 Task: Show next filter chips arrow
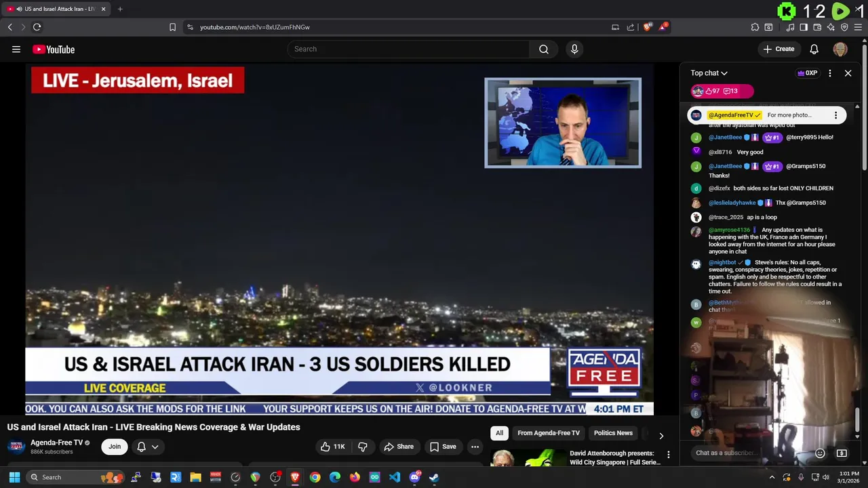(661, 436)
